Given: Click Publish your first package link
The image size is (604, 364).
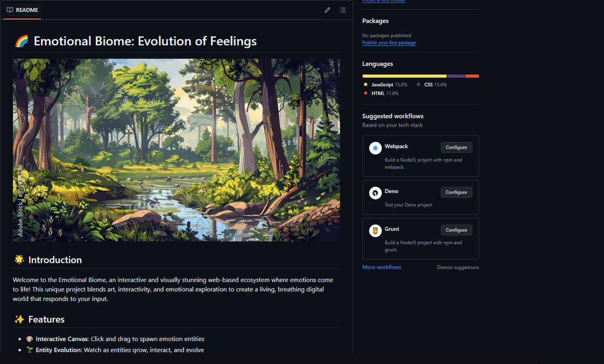Looking at the screenshot, I should click(389, 43).
